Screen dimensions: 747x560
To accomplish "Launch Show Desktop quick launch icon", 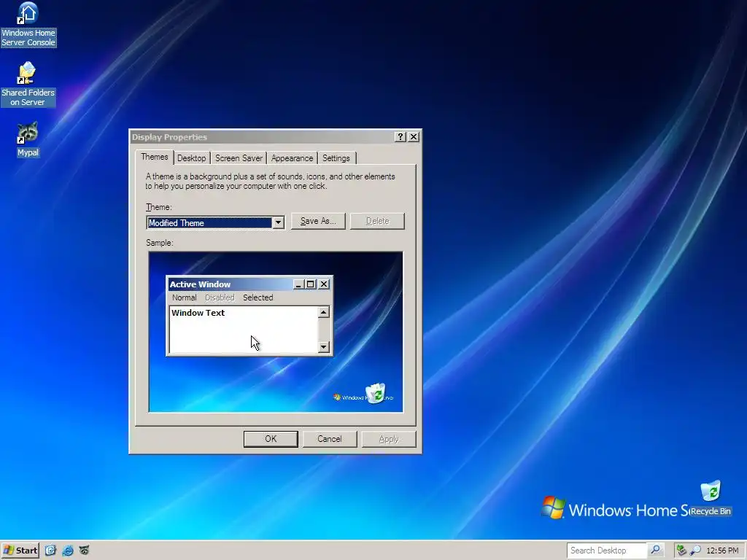I will [50, 551].
